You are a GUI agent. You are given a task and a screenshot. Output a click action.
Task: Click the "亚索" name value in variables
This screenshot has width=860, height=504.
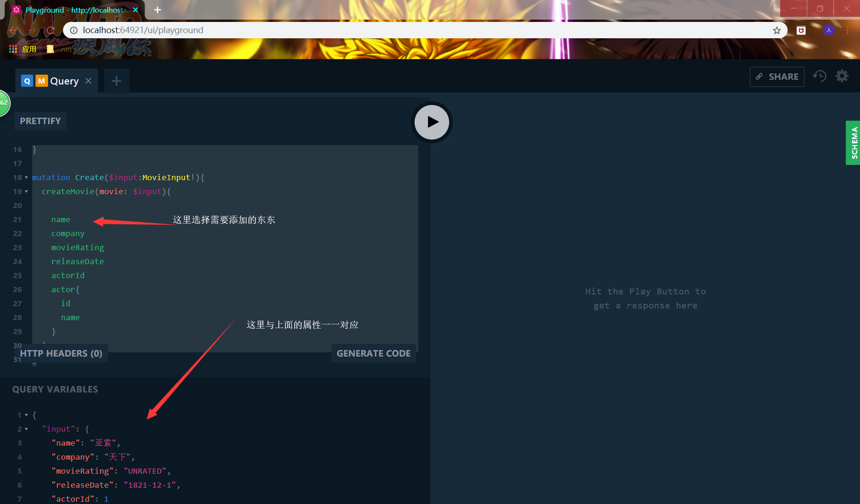(103, 443)
